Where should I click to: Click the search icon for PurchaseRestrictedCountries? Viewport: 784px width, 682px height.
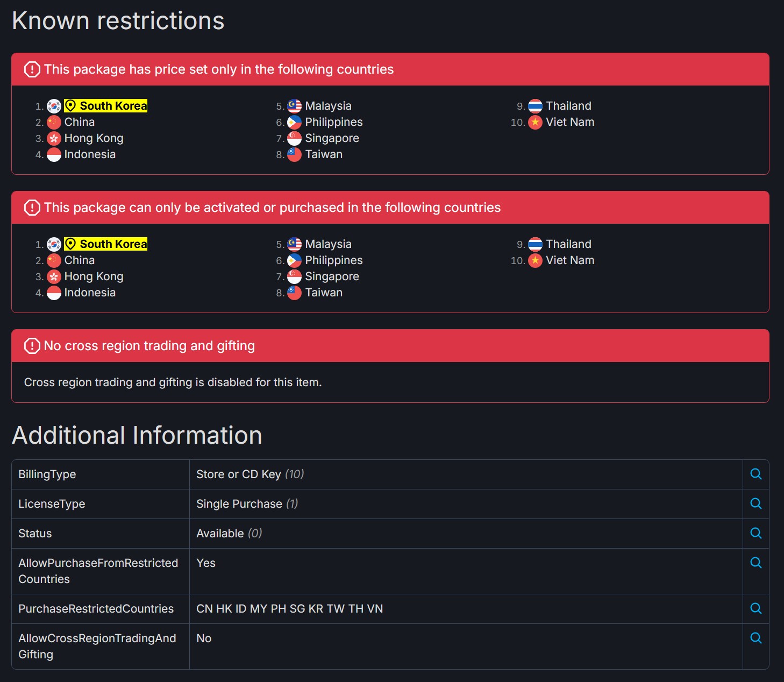[756, 608]
